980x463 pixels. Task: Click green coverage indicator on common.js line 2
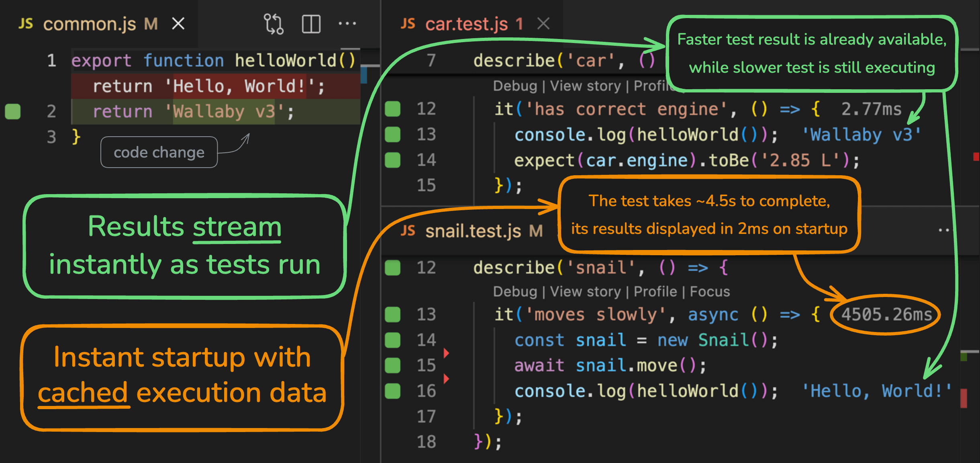(13, 111)
